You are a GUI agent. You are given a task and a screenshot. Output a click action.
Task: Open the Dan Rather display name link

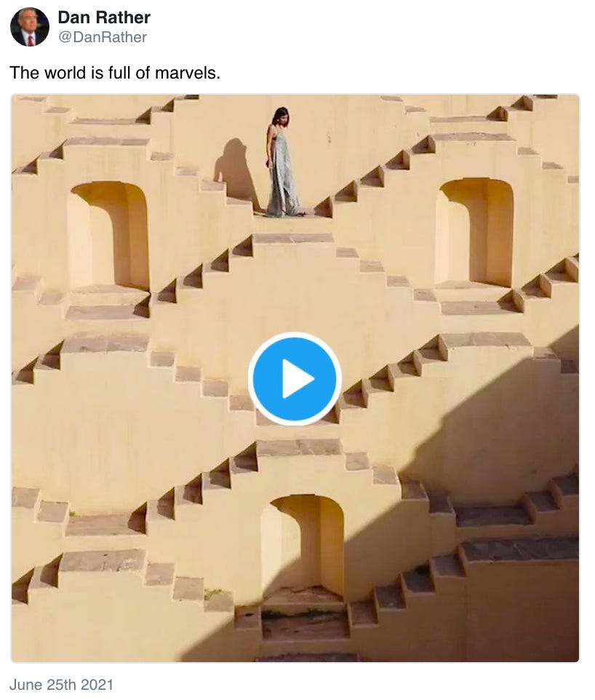pyautogui.click(x=104, y=17)
